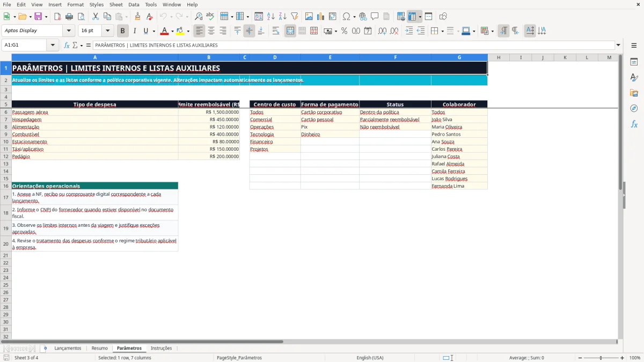The image size is (644, 362).
Task: Open the Freeze Rows and Columns dropdown
Action: (x=420, y=17)
